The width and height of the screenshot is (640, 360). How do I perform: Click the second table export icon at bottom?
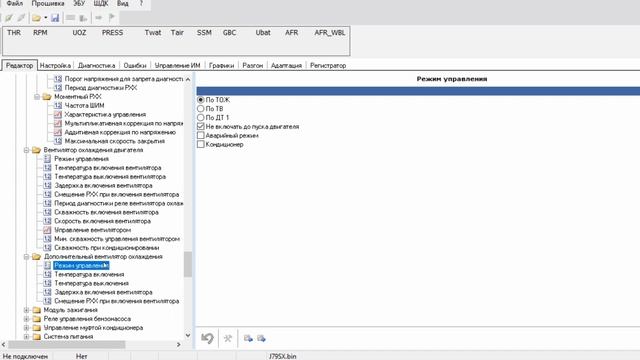click(x=261, y=338)
